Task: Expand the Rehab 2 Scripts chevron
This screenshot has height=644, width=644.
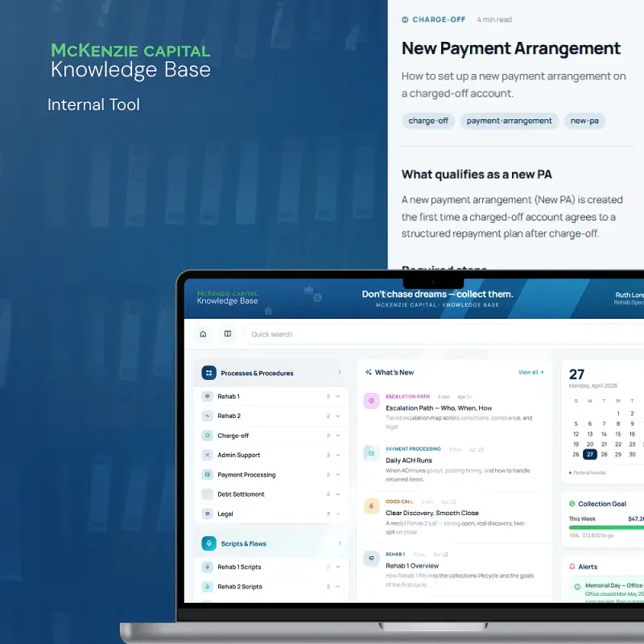Action: [338, 587]
